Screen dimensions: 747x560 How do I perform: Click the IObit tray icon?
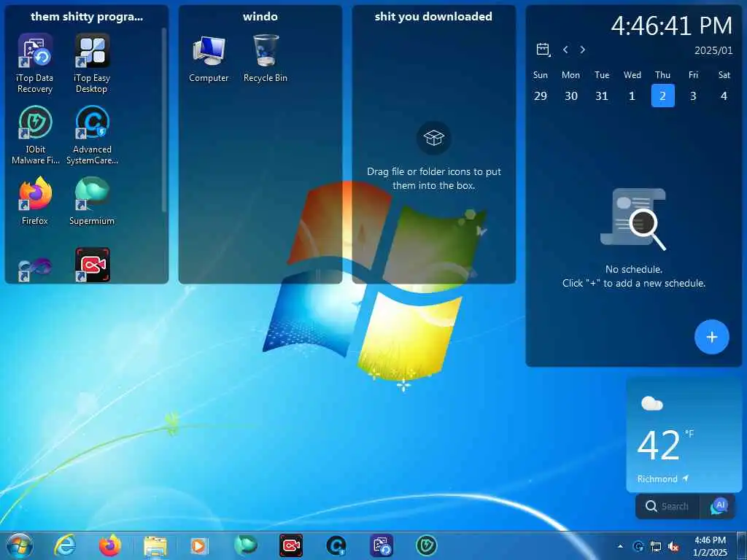pyautogui.click(x=638, y=547)
